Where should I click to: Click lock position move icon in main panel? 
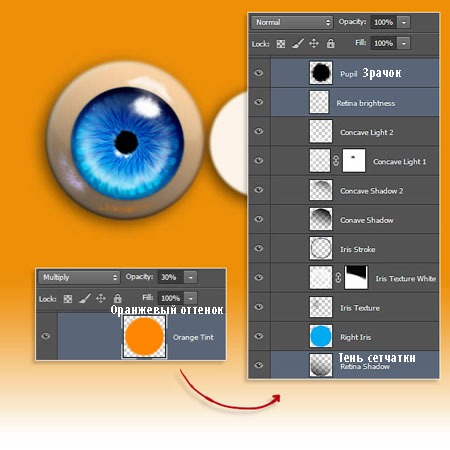[314, 43]
